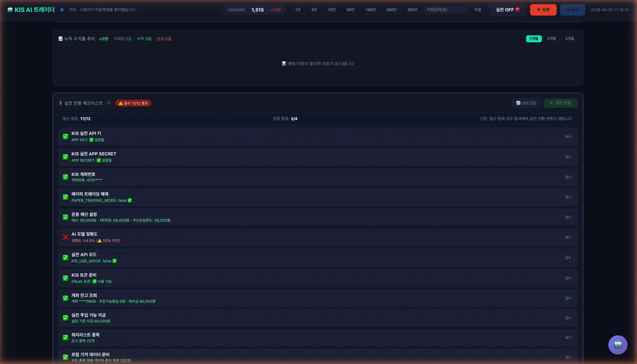
Task: Click the green check icon for 계좌 잔고 조회
Action: pos(65,298)
